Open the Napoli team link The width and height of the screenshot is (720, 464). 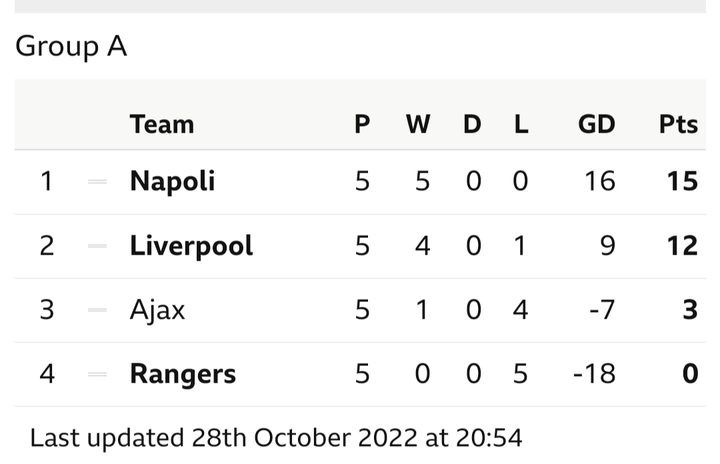tap(172, 181)
